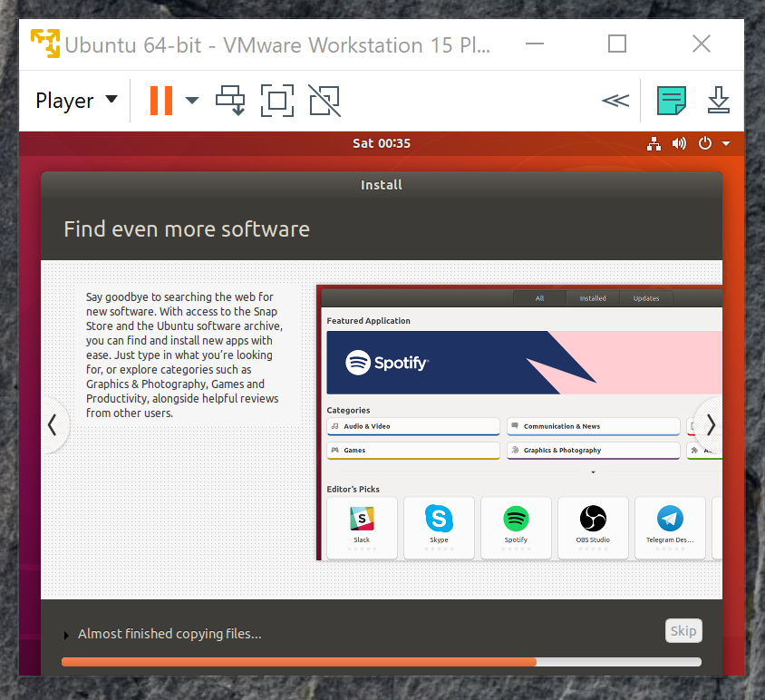
Task: Select the All tab in software store
Action: (x=539, y=298)
